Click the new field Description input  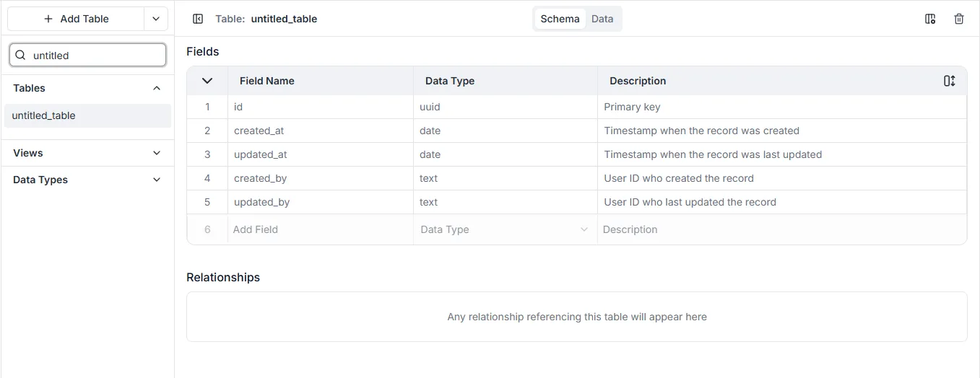point(780,229)
